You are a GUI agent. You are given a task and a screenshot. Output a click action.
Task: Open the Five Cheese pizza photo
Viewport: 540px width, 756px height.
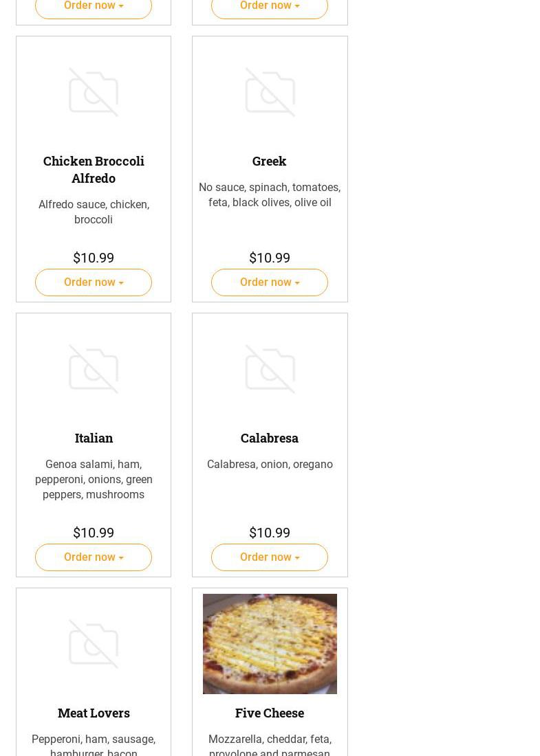[270, 644]
